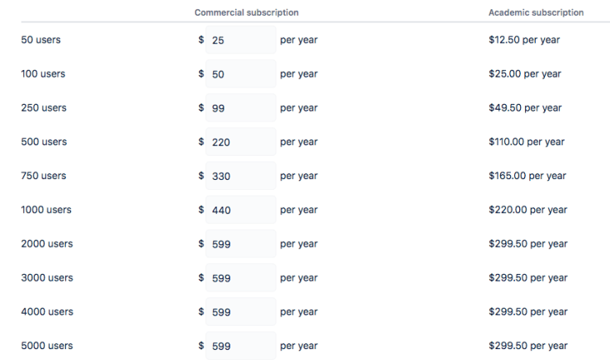610x364 pixels.
Task: Click the 50 users row label
Action: pyautogui.click(x=40, y=40)
